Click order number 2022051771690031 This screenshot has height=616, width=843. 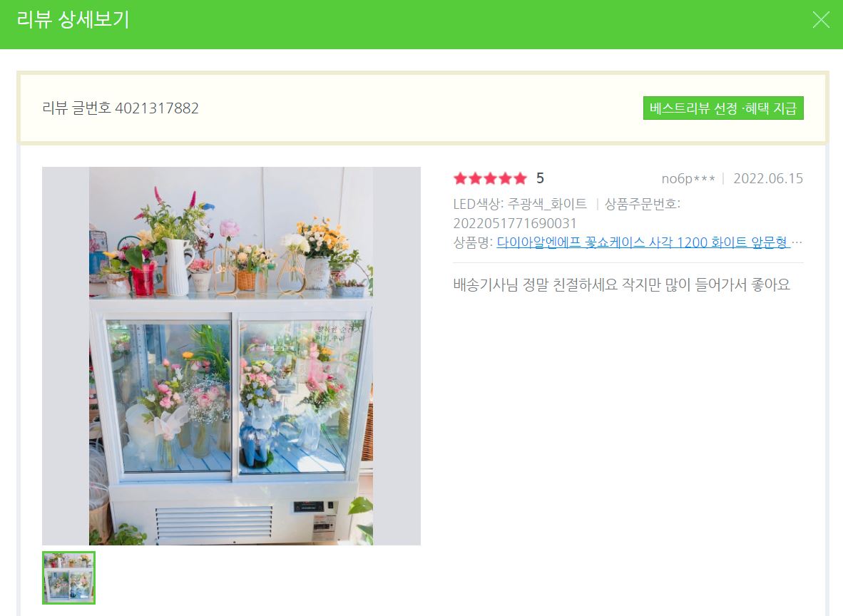pos(515,223)
